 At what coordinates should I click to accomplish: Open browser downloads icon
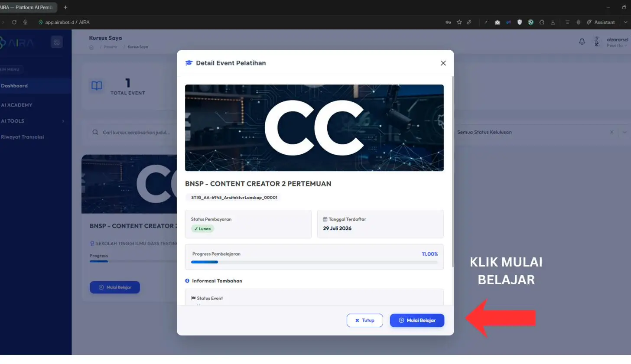click(553, 22)
